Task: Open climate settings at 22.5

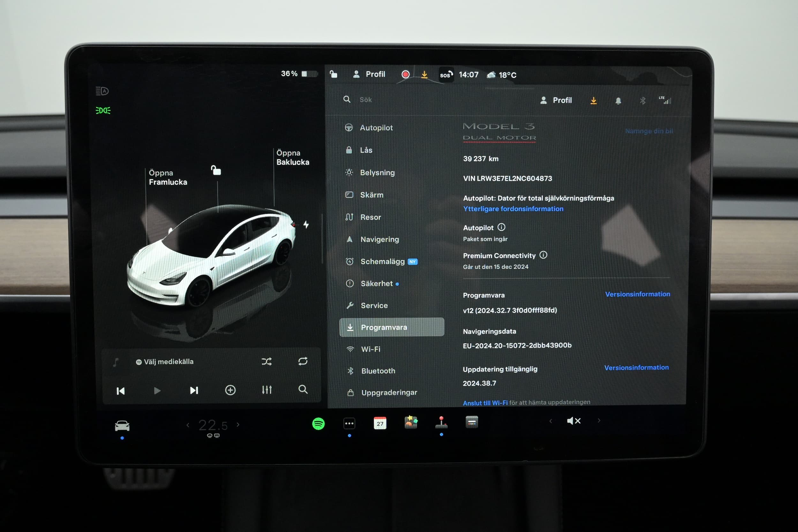Action: point(213,425)
